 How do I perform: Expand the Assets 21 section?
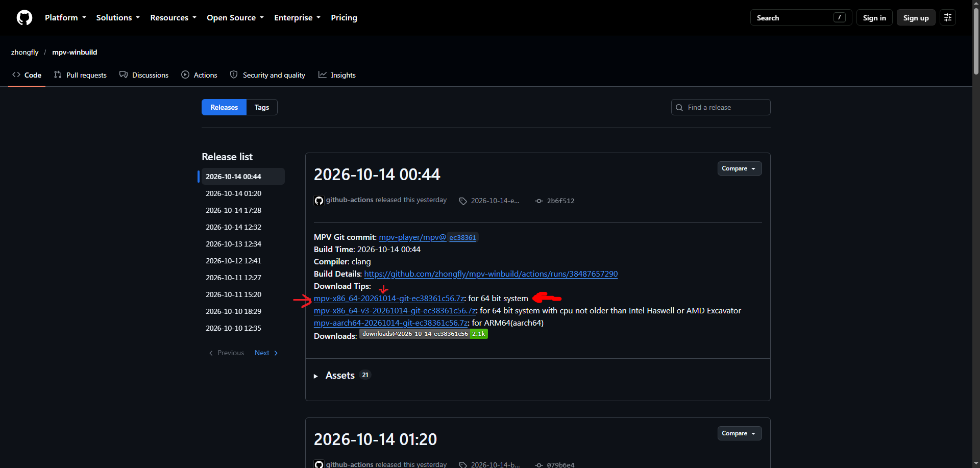342,376
